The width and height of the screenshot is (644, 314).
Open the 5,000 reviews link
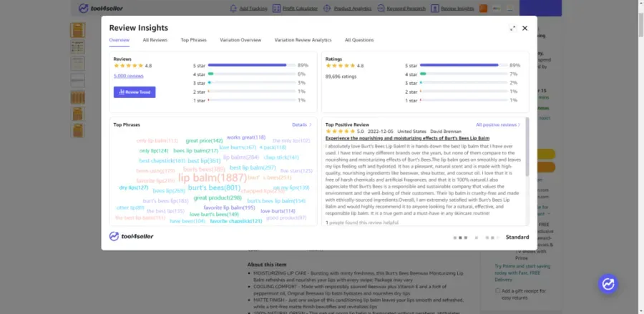tap(129, 76)
